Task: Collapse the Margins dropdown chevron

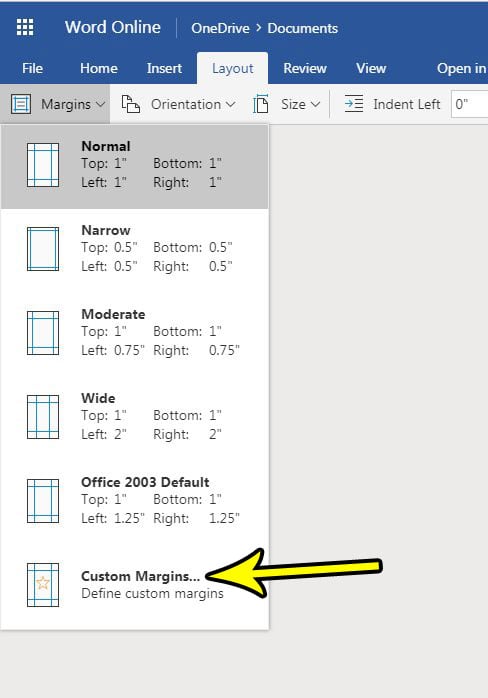Action: pyautogui.click(x=101, y=104)
